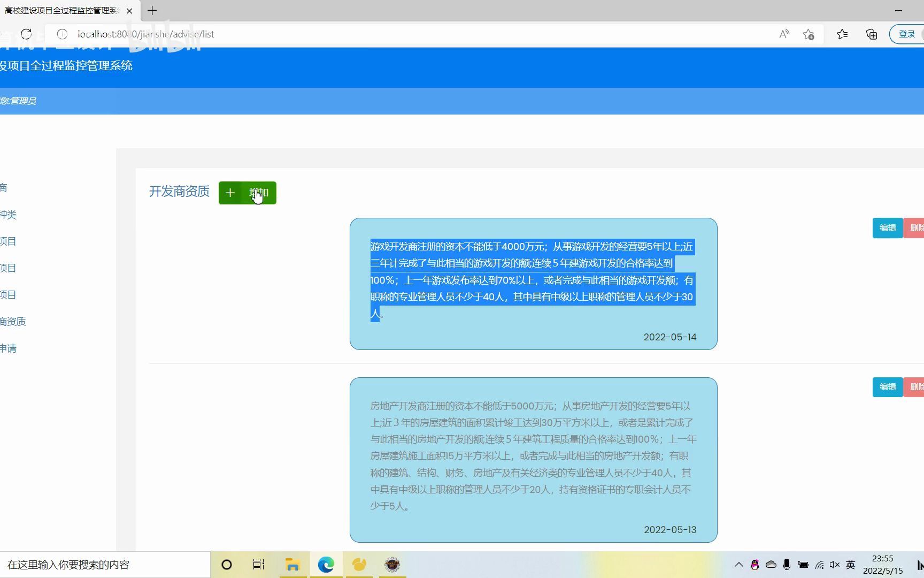Open the brown round app icon on taskbar

[x=392, y=565]
